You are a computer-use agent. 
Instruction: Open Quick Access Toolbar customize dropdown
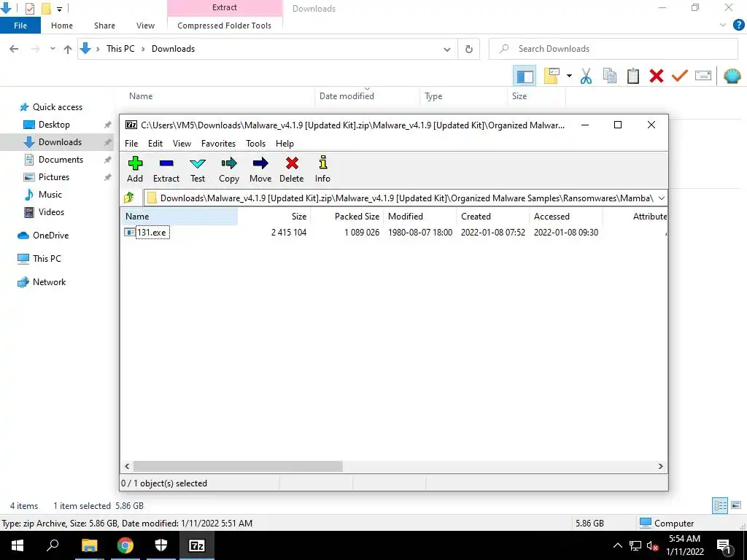coord(60,9)
